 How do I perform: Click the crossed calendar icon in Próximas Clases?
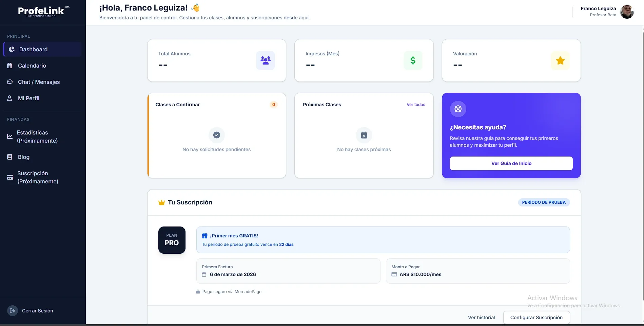(364, 135)
